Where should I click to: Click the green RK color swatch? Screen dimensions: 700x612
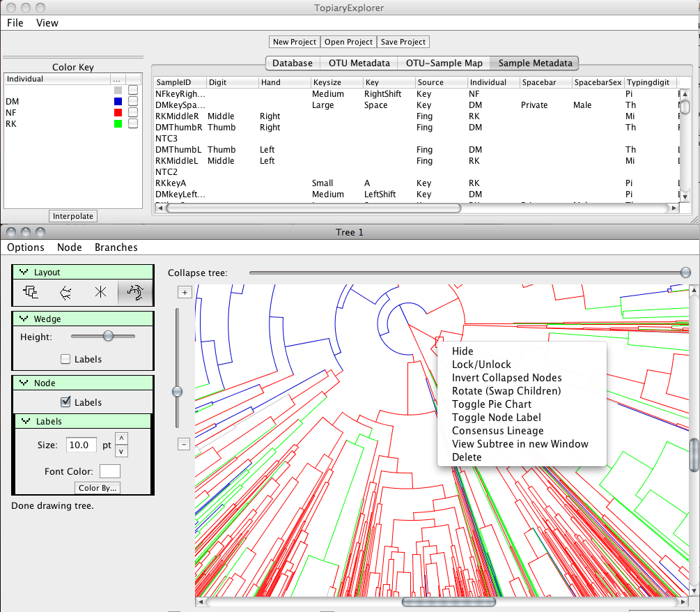pyautogui.click(x=118, y=123)
